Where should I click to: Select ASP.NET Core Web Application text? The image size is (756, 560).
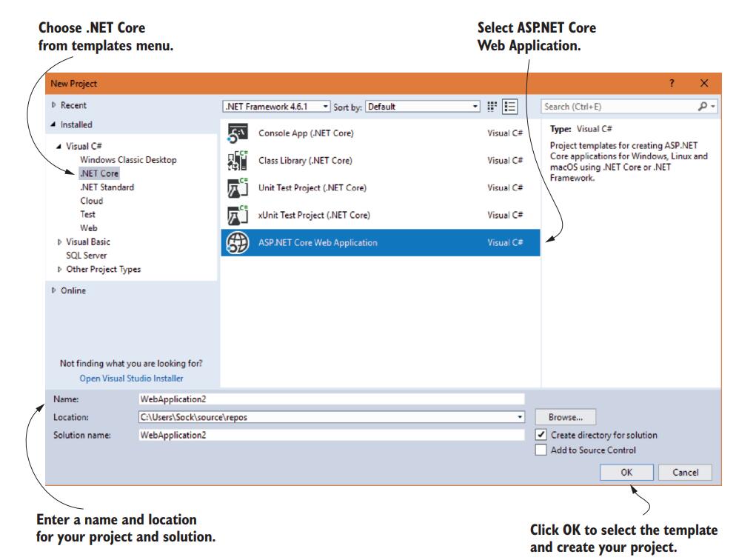tap(318, 243)
